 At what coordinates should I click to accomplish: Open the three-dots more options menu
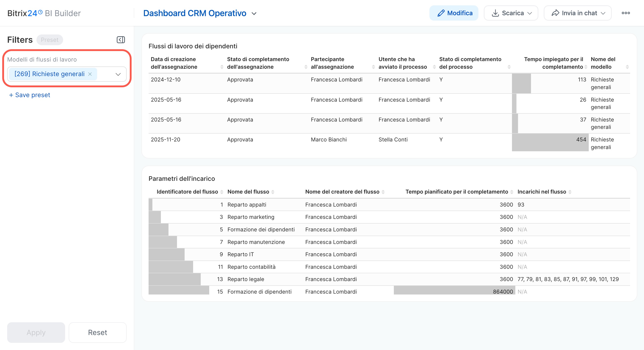625,13
